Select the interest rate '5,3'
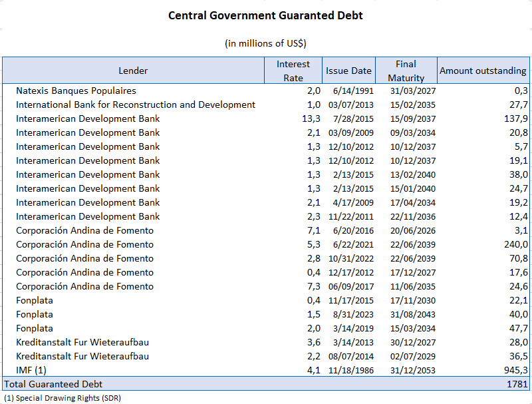The height and width of the screenshot is (404, 532). (314, 244)
